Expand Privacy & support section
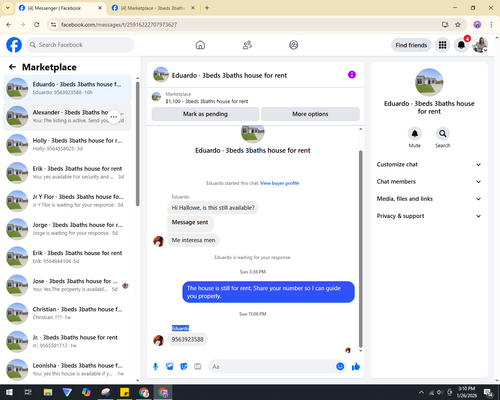The width and height of the screenshot is (500, 400). click(429, 216)
